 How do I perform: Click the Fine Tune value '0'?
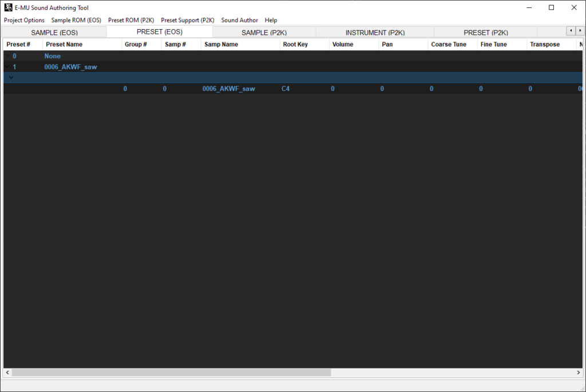[481, 89]
